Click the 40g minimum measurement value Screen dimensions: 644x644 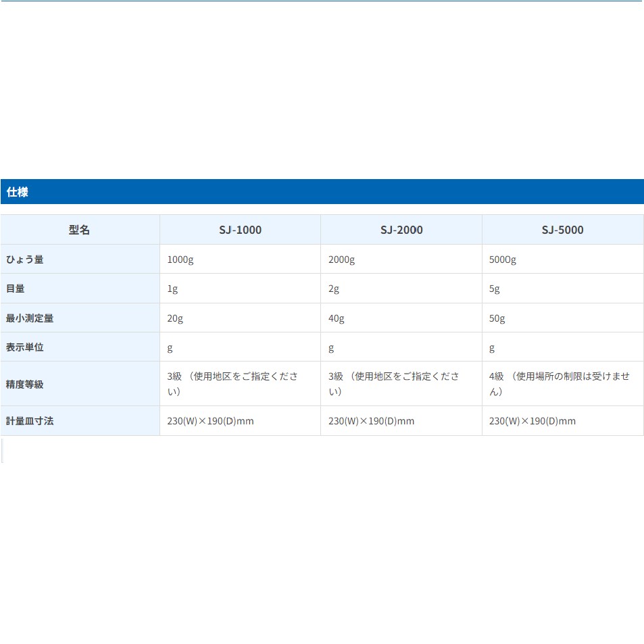tap(336, 318)
